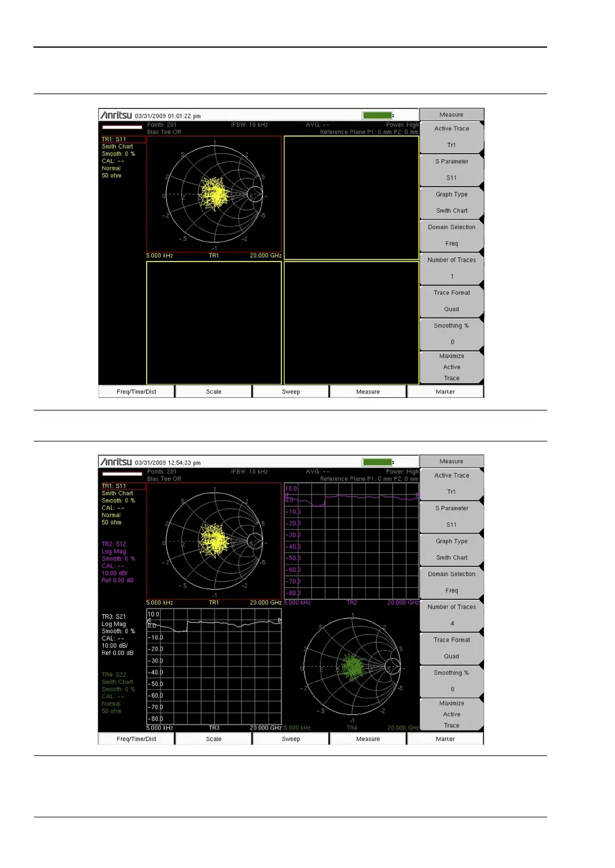Click Anritsu logo in upper screenshot
Viewport: 615px width, 868px height.
point(116,115)
